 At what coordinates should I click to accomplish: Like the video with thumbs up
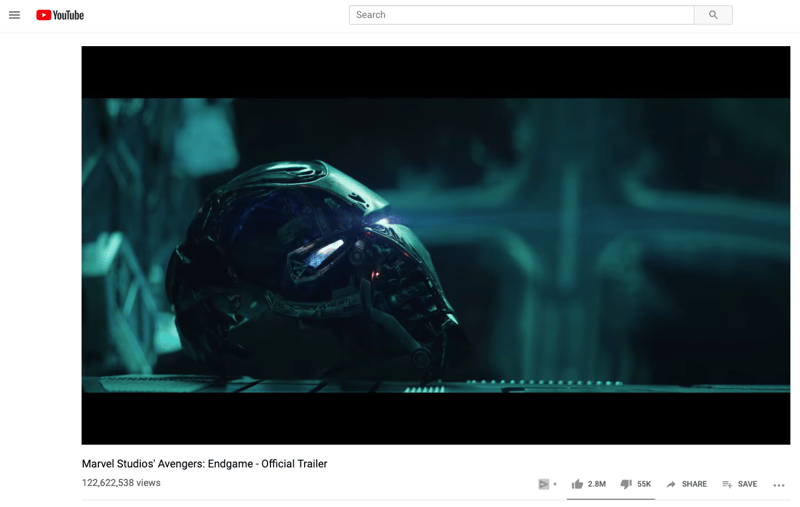tap(577, 484)
